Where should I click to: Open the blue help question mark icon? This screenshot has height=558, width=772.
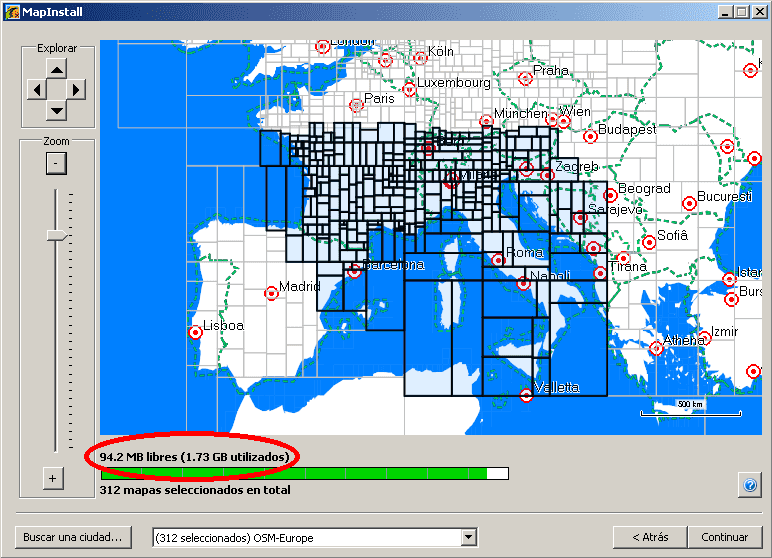(x=750, y=486)
